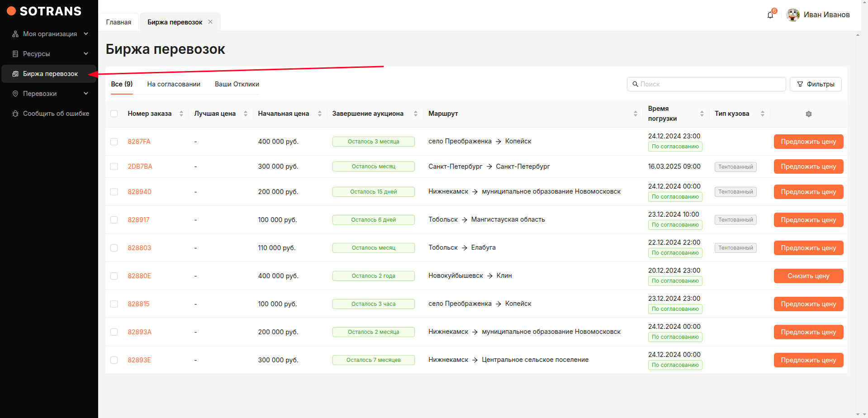Check the box for order 8287FA
The width and height of the screenshot is (868, 418).
pos(114,142)
